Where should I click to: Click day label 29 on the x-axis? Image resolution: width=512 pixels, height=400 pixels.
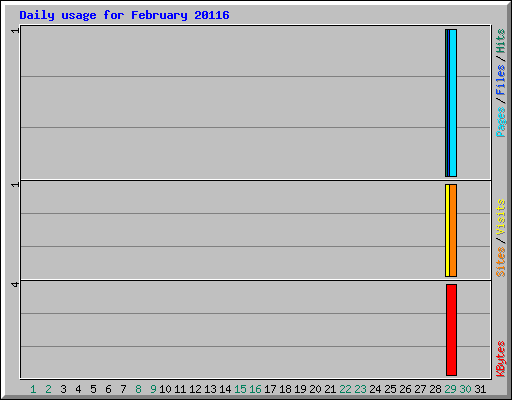point(450,389)
